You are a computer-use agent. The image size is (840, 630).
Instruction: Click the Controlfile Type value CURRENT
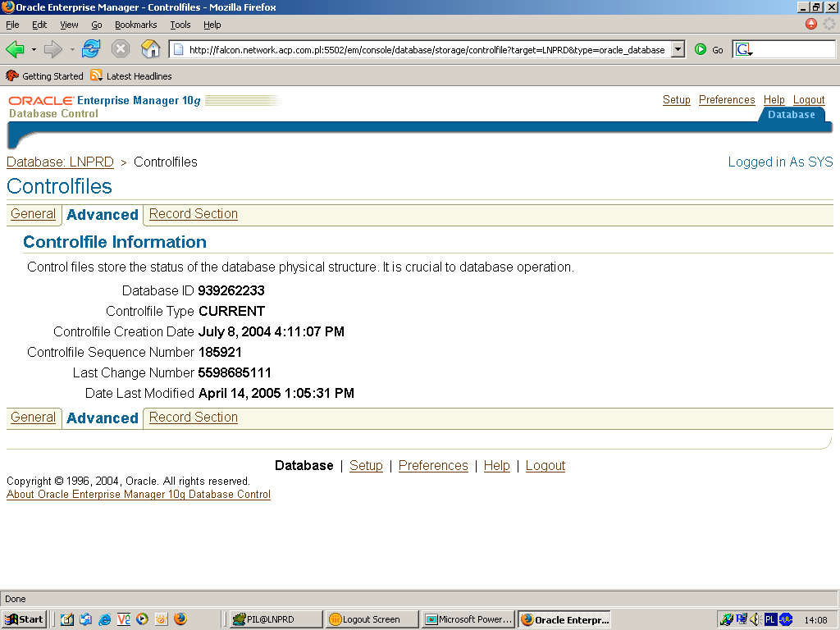(231, 311)
